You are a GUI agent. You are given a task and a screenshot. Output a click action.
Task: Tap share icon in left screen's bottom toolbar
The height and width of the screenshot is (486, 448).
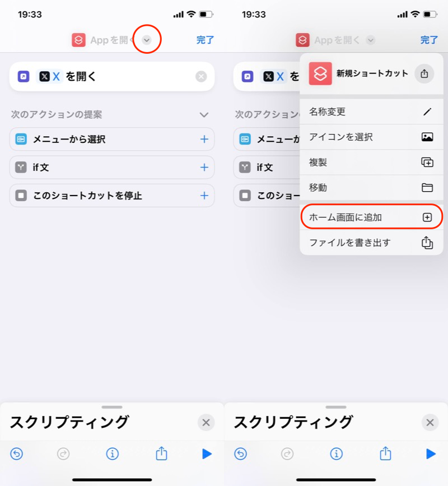pyautogui.click(x=161, y=453)
